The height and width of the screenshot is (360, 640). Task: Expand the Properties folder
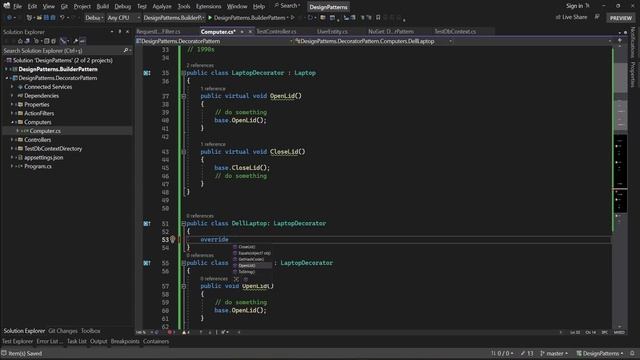coord(12,104)
